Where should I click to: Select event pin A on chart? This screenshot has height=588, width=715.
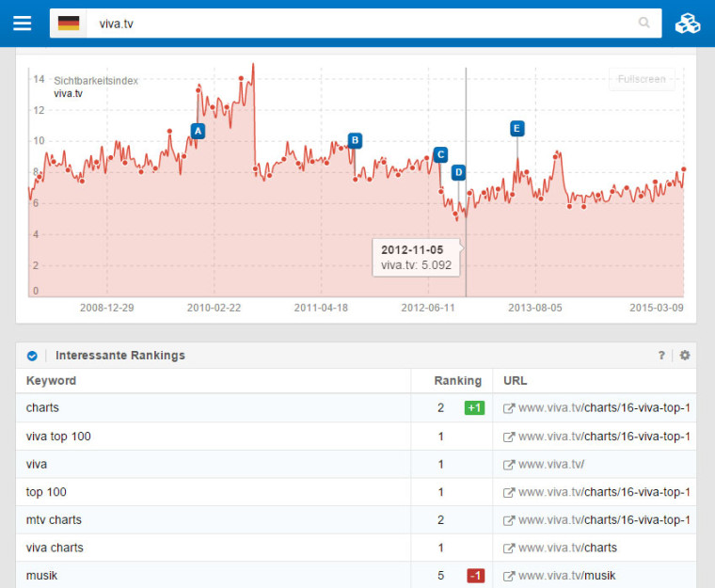[x=198, y=132]
